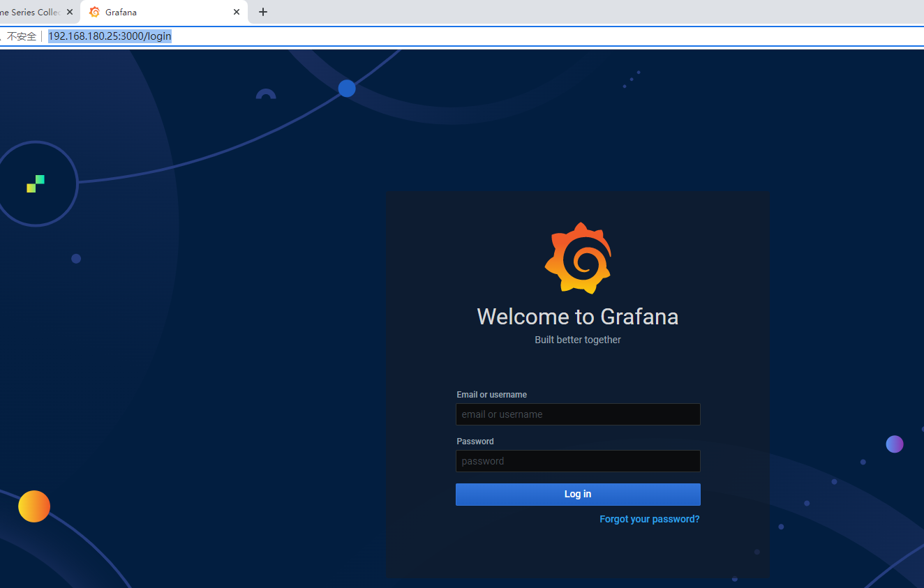Close the Grafana tab
The image size is (924, 588).
click(237, 12)
